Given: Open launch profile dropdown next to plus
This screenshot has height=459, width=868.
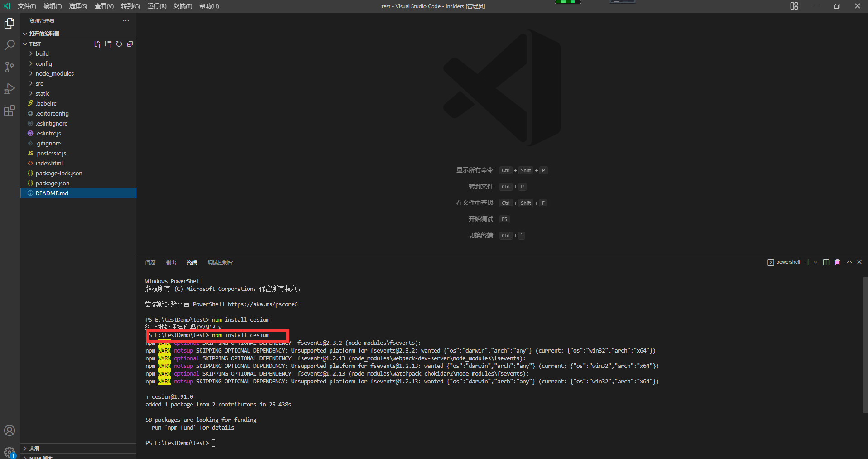Looking at the screenshot, I should (x=815, y=262).
